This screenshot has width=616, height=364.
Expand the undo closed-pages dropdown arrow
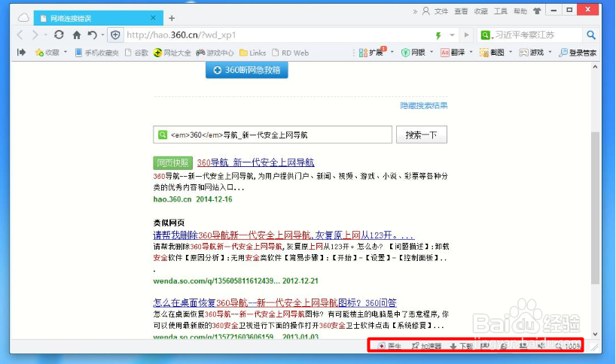tap(103, 35)
